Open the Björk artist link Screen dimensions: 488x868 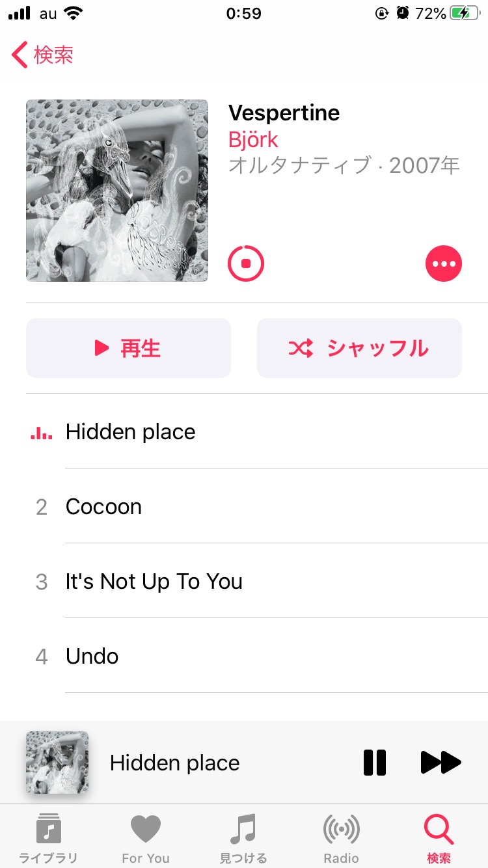point(253,140)
